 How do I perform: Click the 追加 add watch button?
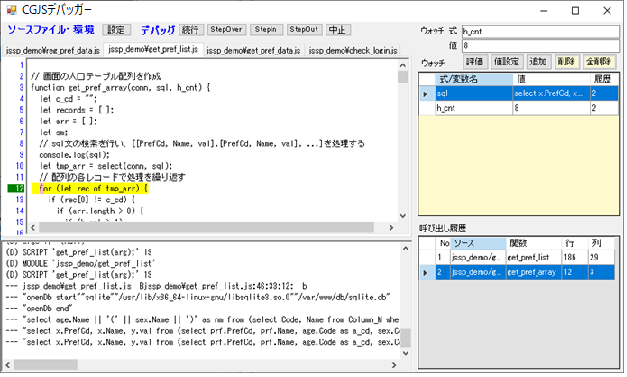[538, 62]
